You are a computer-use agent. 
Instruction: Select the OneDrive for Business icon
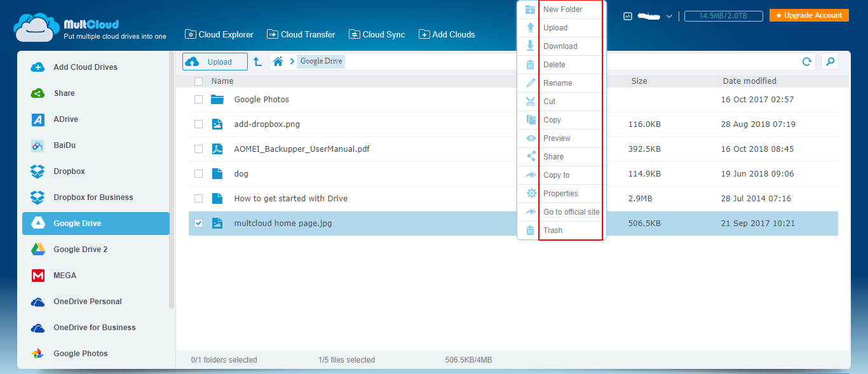(x=37, y=328)
